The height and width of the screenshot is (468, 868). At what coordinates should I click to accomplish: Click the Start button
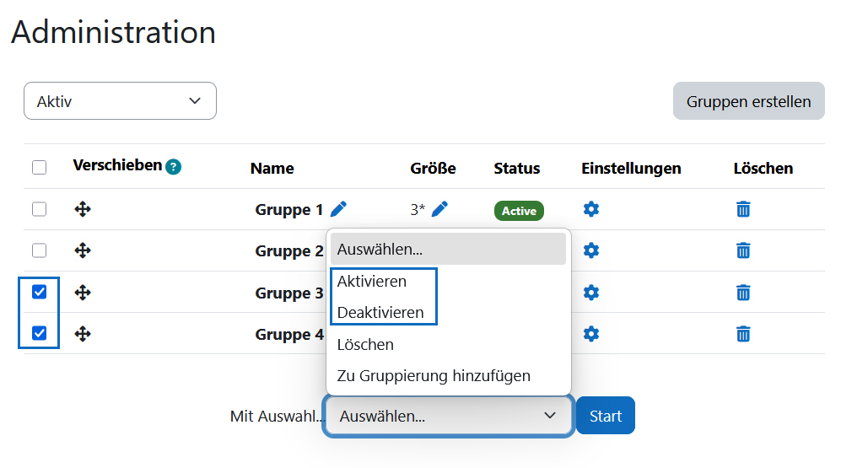[x=606, y=416]
